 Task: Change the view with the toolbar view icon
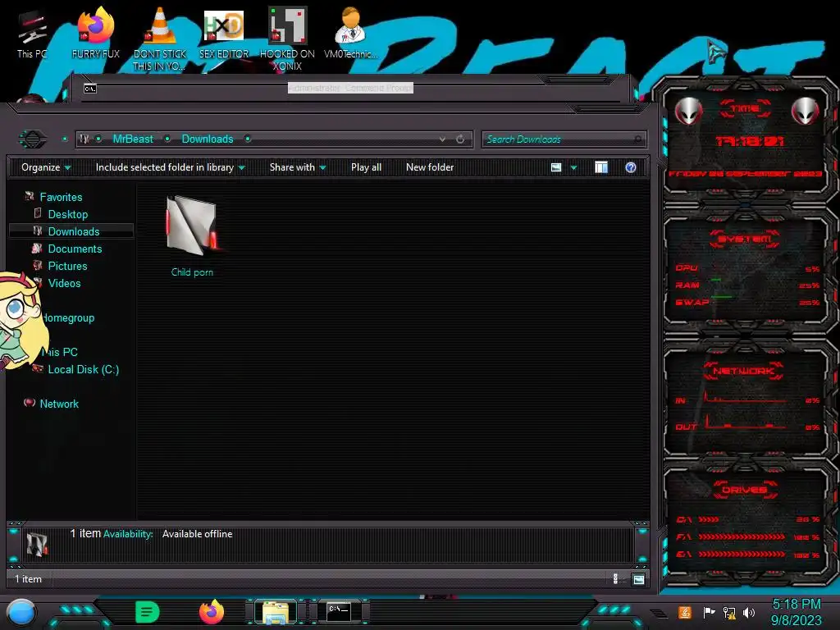(x=556, y=167)
